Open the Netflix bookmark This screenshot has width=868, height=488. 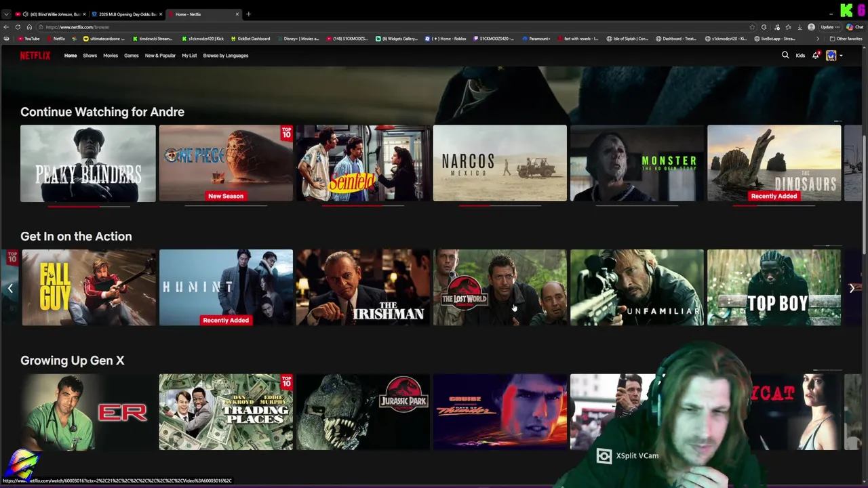point(56,39)
